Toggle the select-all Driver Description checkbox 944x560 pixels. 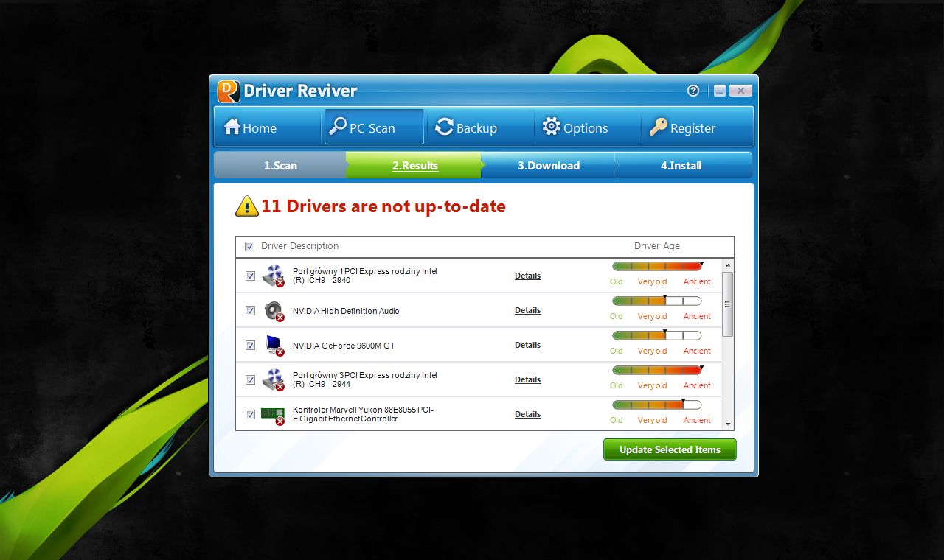[x=249, y=246]
